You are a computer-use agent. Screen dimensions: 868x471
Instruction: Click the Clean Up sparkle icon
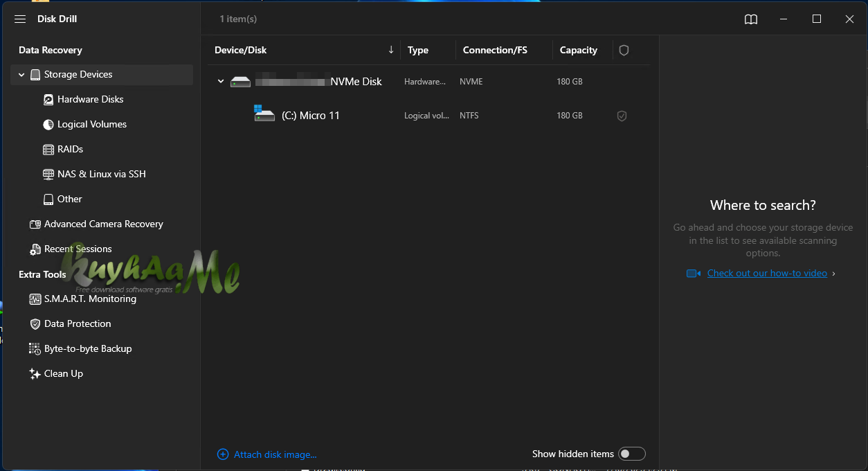tap(35, 374)
